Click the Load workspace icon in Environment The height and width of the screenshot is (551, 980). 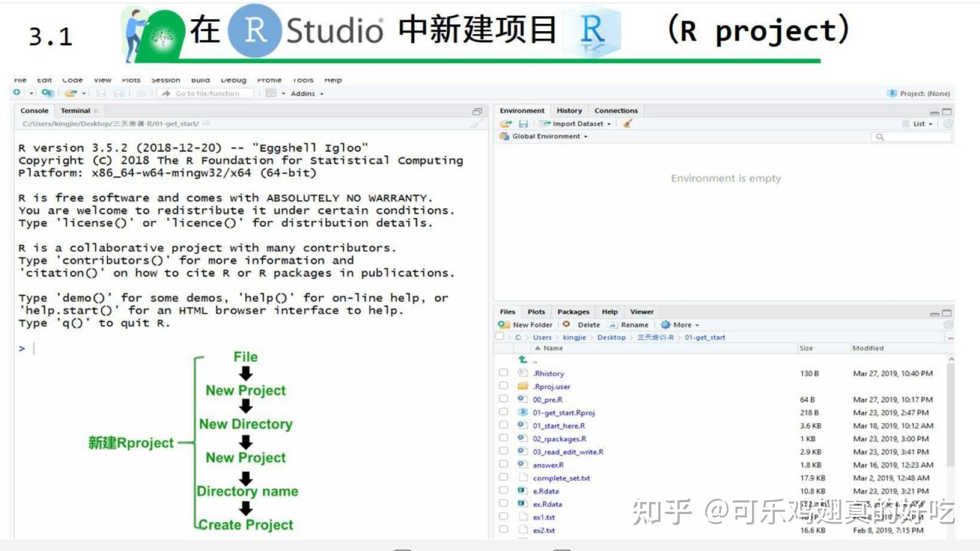pos(506,124)
